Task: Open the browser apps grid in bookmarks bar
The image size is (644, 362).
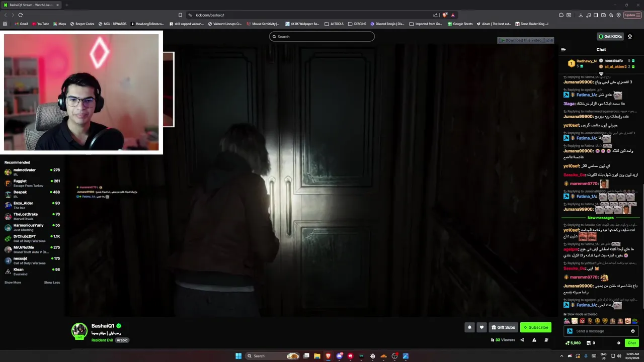Action: tap(5, 24)
